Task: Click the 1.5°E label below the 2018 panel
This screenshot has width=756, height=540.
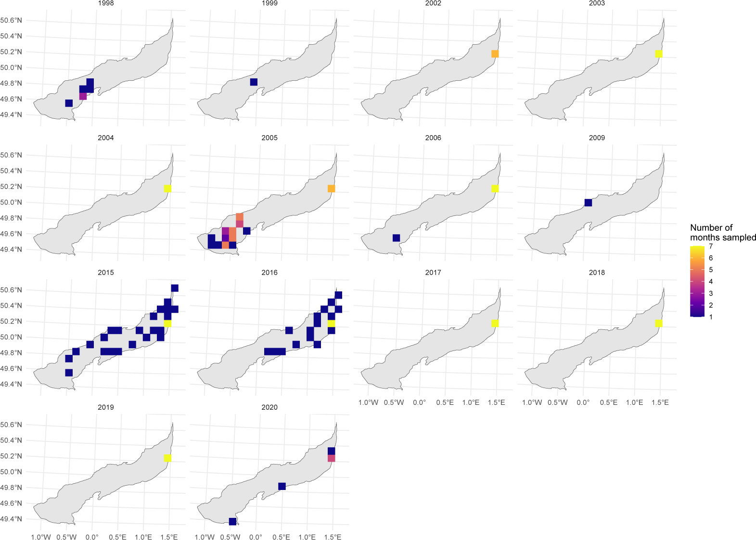Action: coord(660,402)
